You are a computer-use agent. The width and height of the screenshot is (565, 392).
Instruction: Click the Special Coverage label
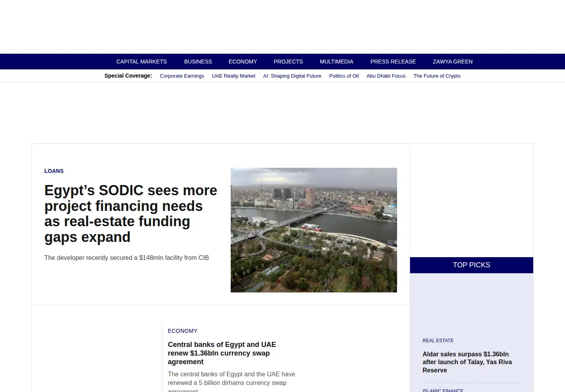pyautogui.click(x=128, y=76)
